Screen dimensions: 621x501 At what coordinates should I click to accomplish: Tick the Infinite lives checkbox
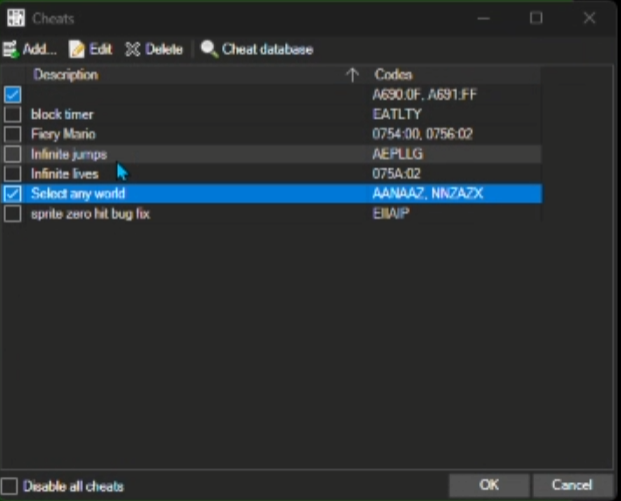coord(12,174)
